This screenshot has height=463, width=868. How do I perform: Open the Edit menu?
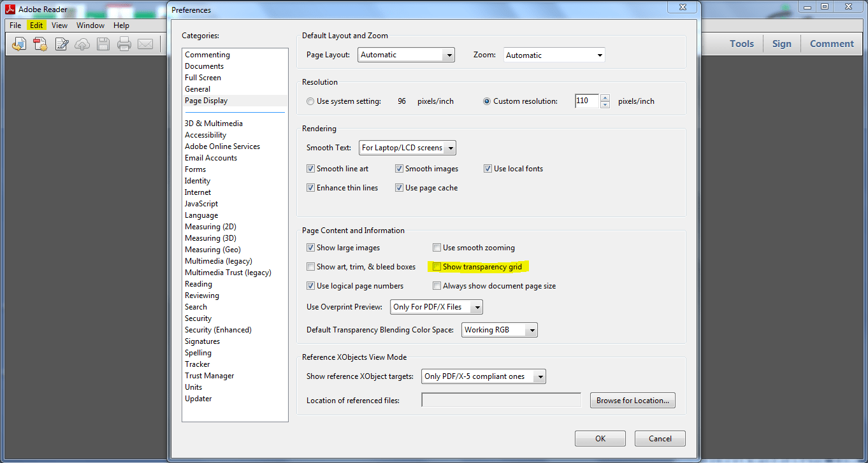(36, 25)
